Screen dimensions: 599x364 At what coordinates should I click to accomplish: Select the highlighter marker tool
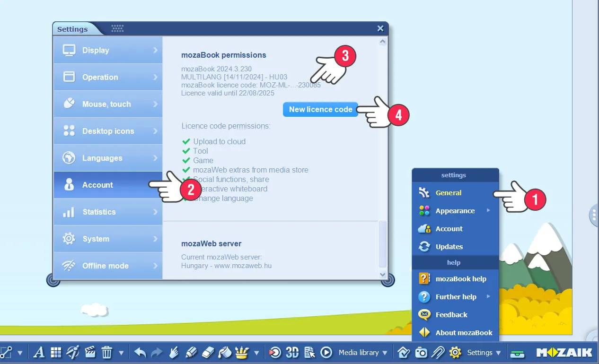pyautogui.click(x=191, y=353)
